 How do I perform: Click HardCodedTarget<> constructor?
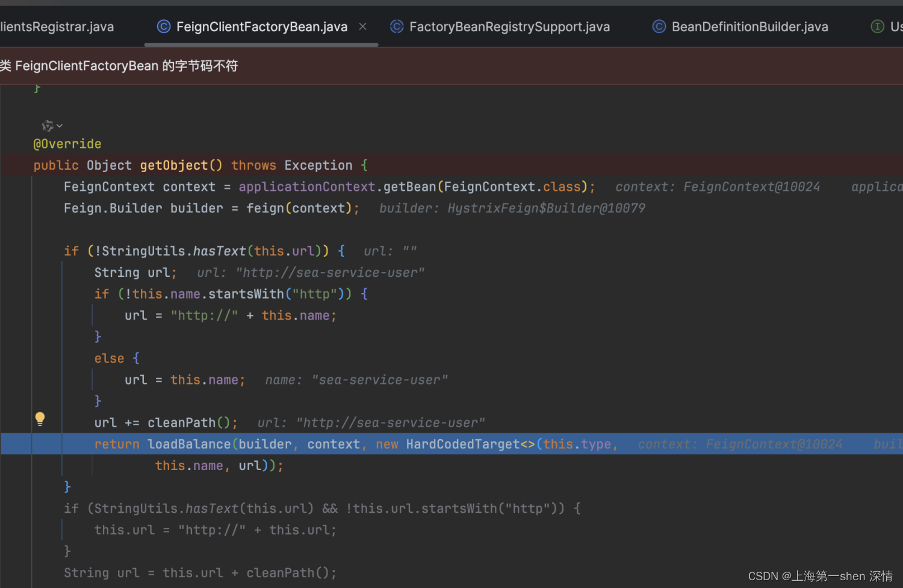click(470, 444)
